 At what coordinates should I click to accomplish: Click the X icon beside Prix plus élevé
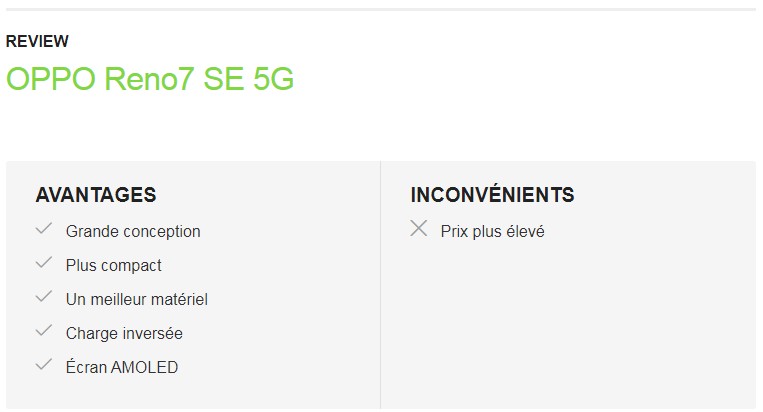pyautogui.click(x=419, y=229)
